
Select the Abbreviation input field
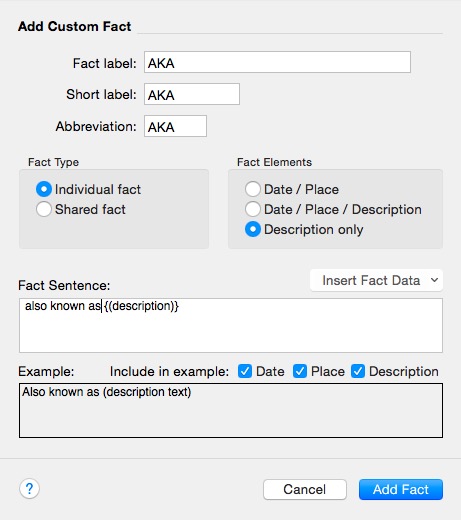175,126
